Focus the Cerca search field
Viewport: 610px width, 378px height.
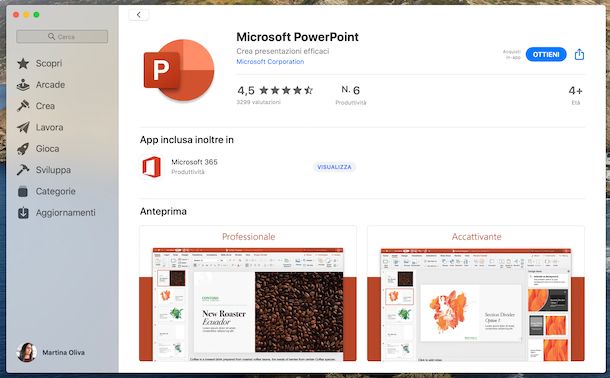click(62, 37)
